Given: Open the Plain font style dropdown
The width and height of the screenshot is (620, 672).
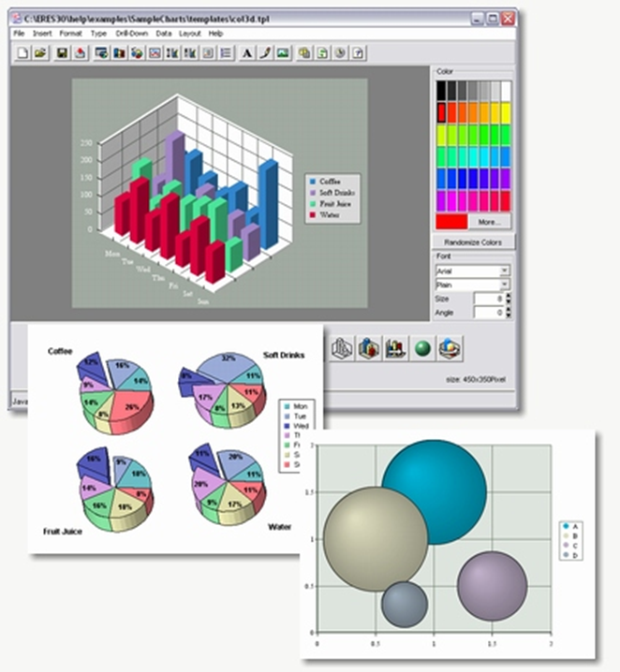Looking at the screenshot, I should coord(505,284).
